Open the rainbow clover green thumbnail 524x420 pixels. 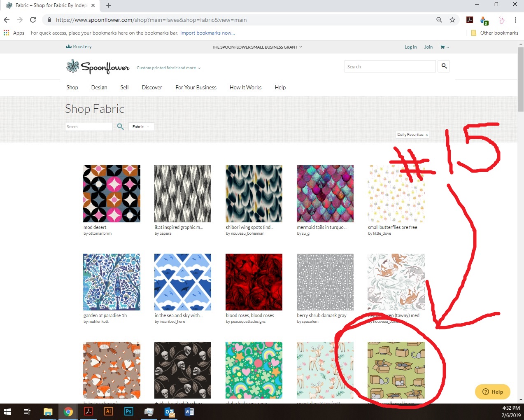[x=254, y=370]
